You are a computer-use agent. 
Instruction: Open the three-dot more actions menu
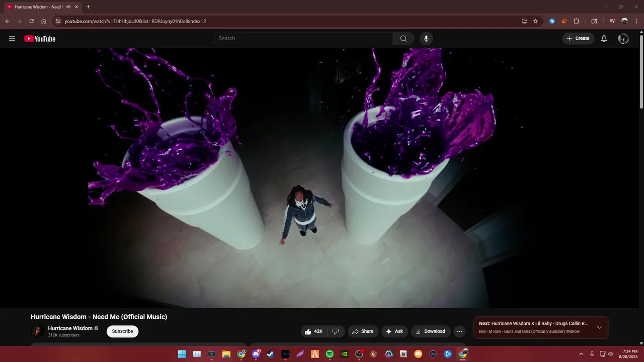pos(459,331)
